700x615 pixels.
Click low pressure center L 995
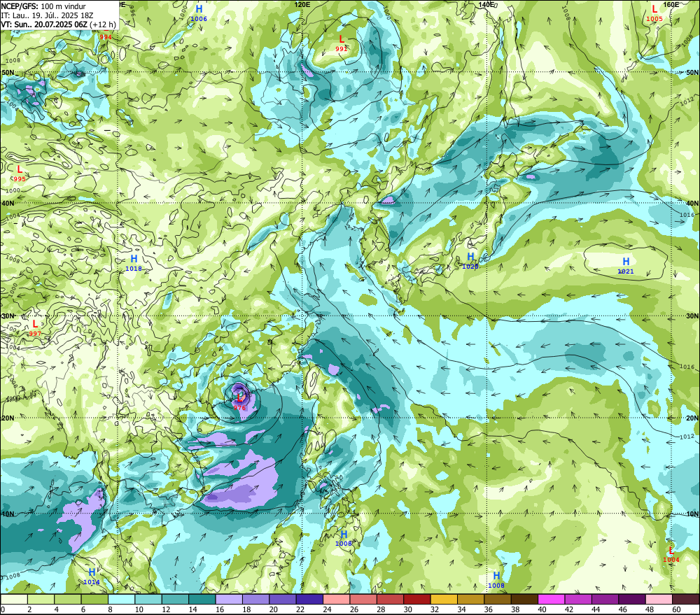coord(20,173)
